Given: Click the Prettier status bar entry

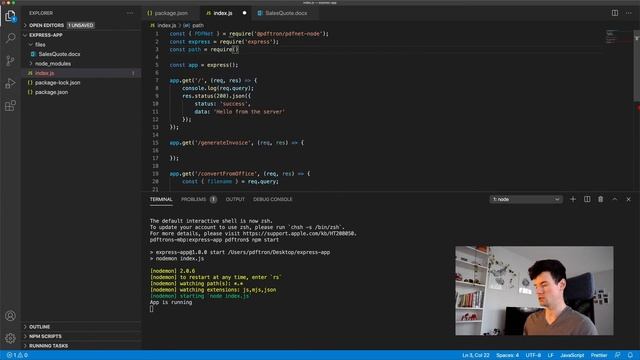Looking at the screenshot, I should tap(599, 355).
